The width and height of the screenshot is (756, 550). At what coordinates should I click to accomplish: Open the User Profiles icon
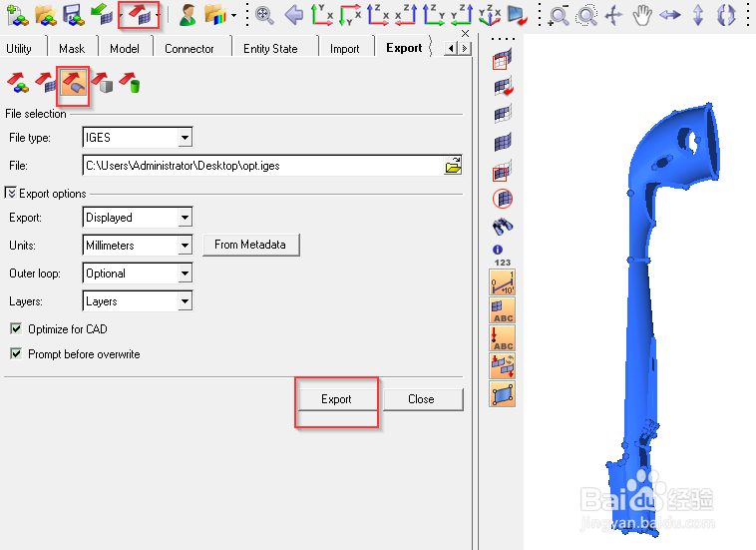[x=188, y=15]
